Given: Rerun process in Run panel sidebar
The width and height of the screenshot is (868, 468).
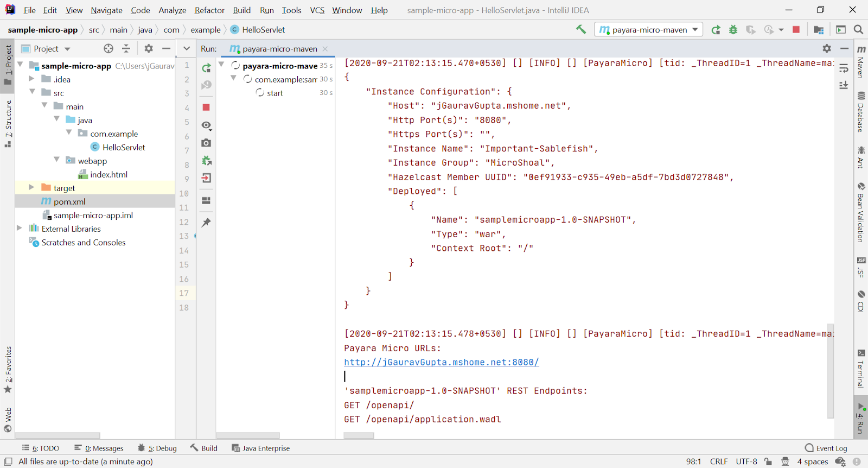Looking at the screenshot, I should 206,68.
